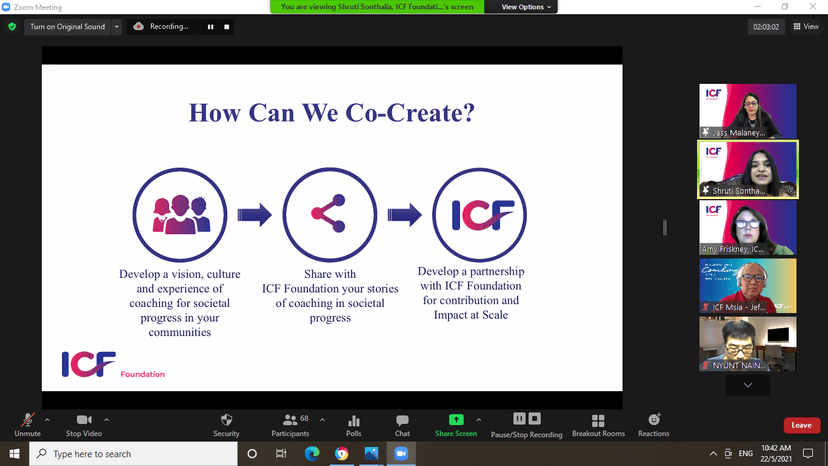Show more participant videos with down chevron
This screenshot has width=828, height=466.
click(748, 385)
